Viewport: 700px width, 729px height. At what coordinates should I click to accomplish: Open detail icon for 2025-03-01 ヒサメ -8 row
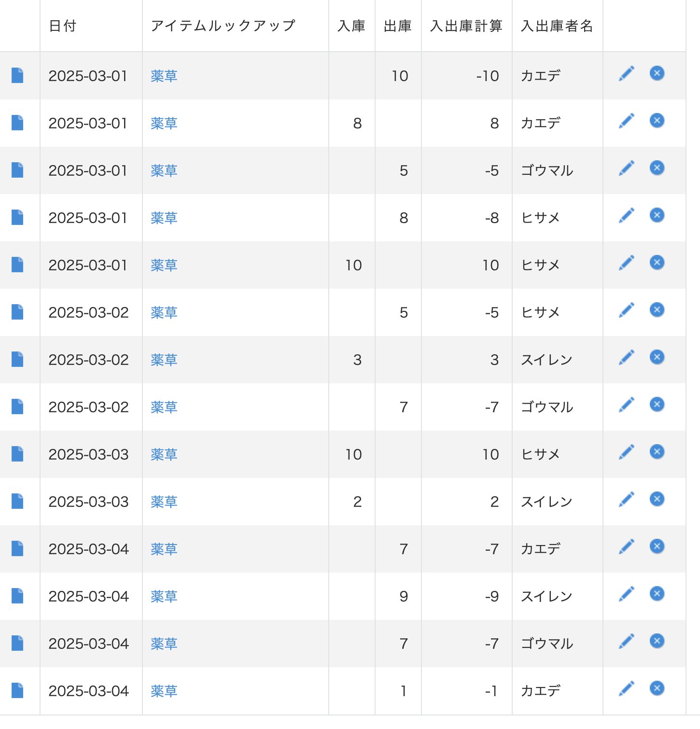pos(17,217)
